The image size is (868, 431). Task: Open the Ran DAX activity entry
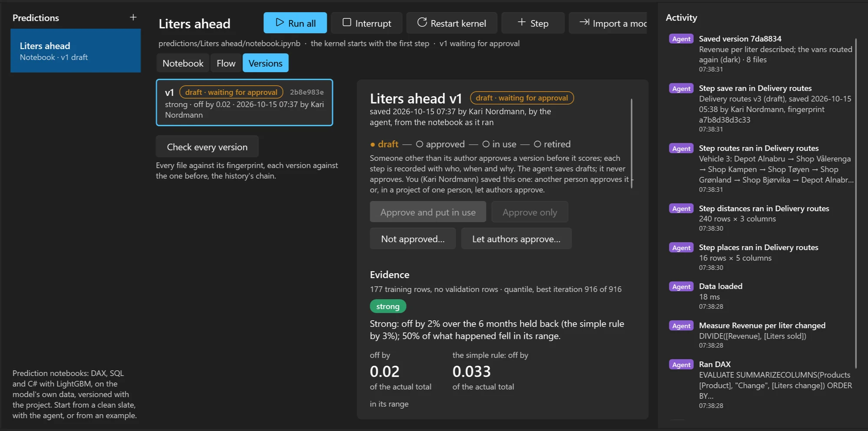pos(762,384)
